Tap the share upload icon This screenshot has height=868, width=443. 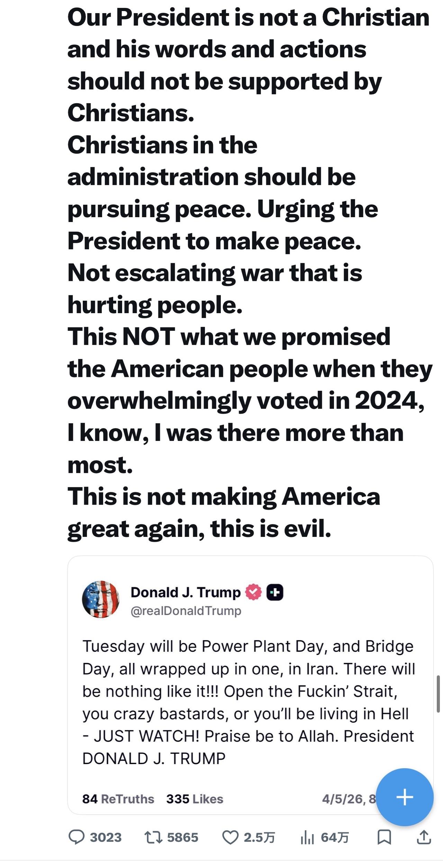click(424, 837)
